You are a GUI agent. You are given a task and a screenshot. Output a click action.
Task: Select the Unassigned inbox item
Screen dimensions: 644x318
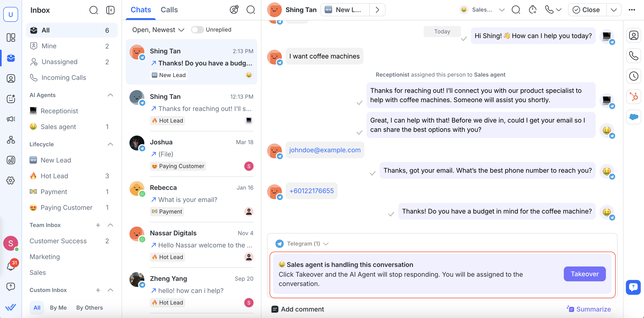[59, 62]
